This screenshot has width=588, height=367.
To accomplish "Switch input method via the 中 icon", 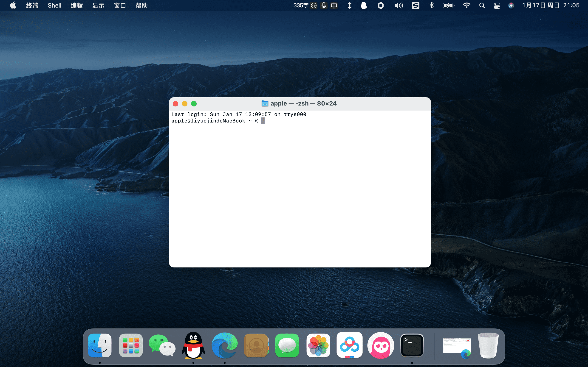I will click(x=334, y=5).
